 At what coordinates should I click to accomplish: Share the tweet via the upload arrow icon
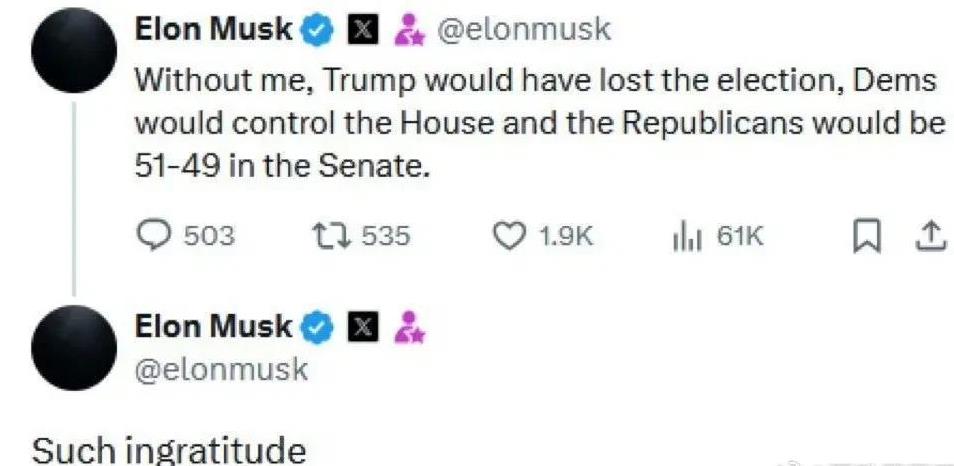pyautogui.click(x=929, y=237)
